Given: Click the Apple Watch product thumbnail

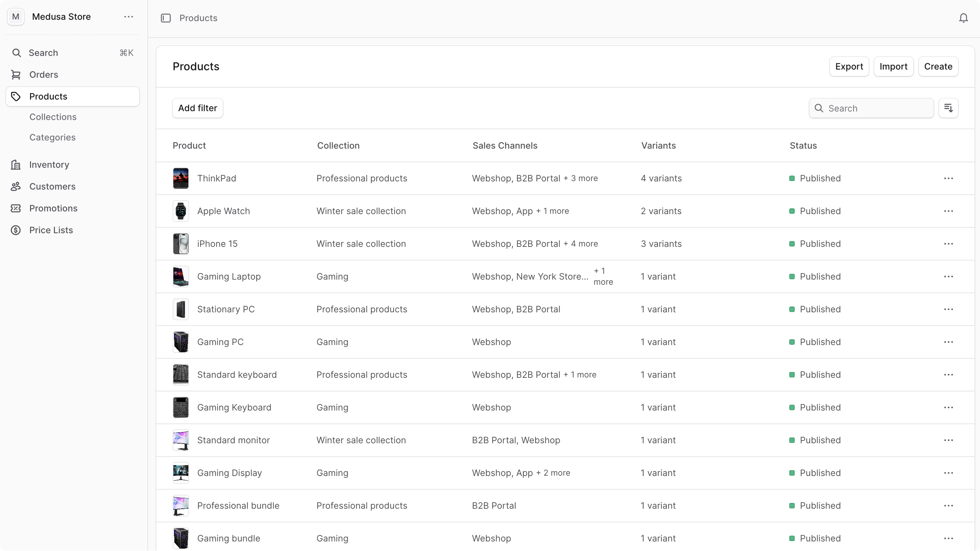Looking at the screenshot, I should [x=181, y=211].
